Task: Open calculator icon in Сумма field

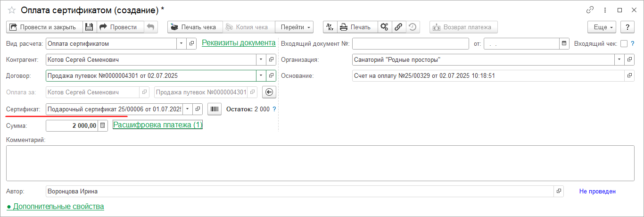Action: click(x=104, y=125)
